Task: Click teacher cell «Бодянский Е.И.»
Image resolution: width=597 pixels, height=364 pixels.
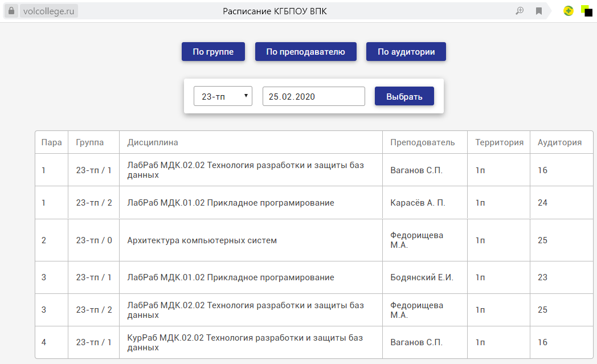Action: tap(425, 277)
